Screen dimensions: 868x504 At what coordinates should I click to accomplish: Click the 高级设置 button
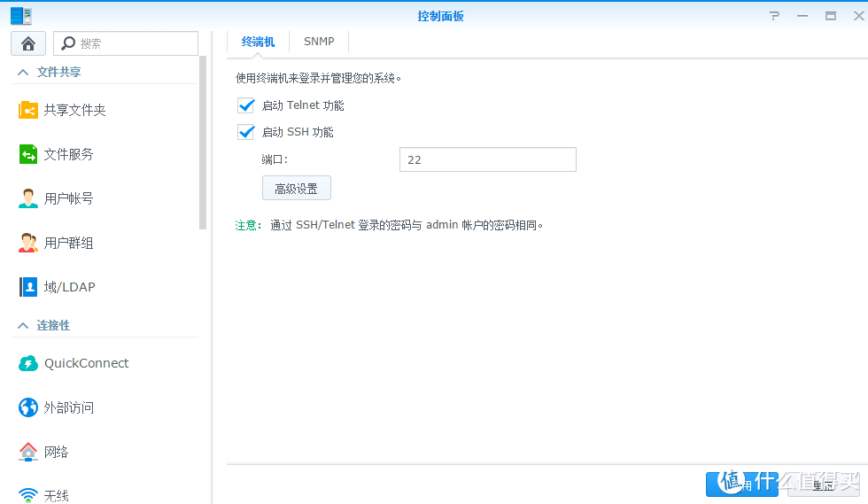coord(297,189)
